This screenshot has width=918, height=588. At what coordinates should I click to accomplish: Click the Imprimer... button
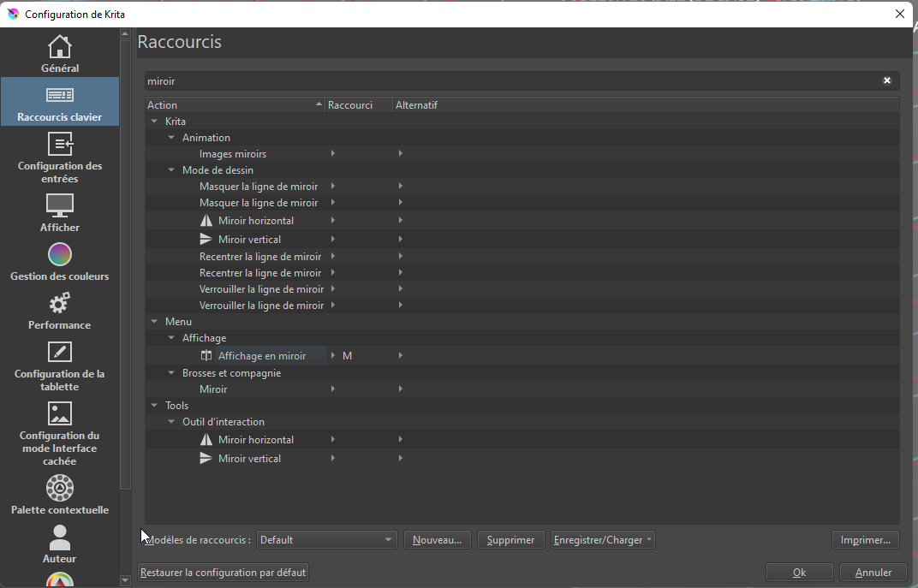pyautogui.click(x=865, y=540)
